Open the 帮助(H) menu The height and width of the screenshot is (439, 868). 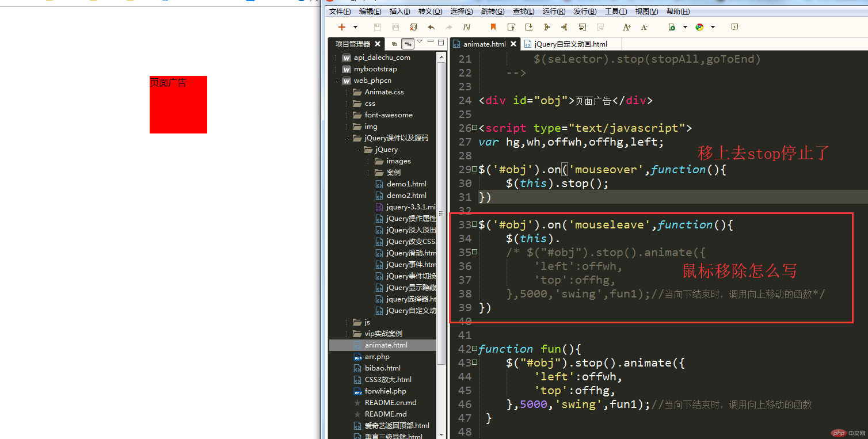point(678,12)
